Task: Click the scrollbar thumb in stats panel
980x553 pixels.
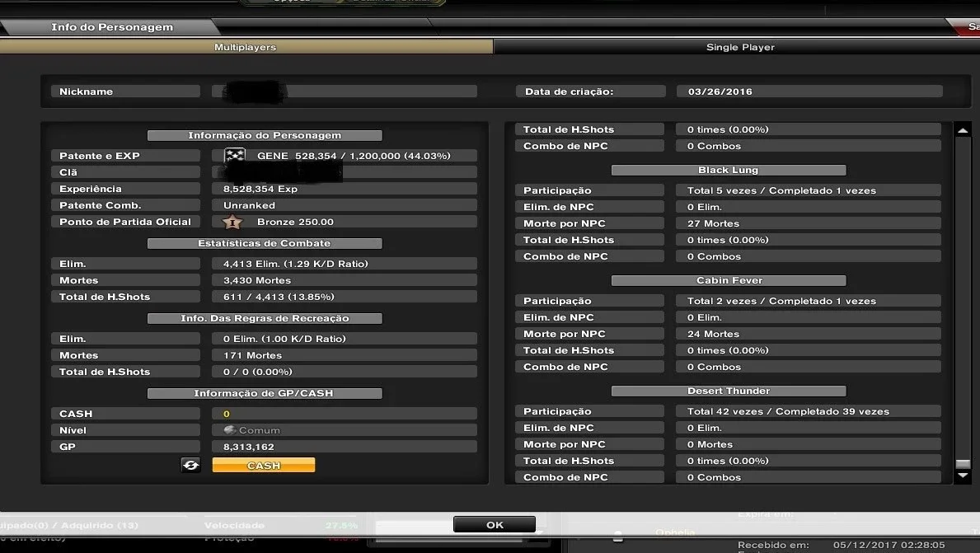Action: point(963,464)
